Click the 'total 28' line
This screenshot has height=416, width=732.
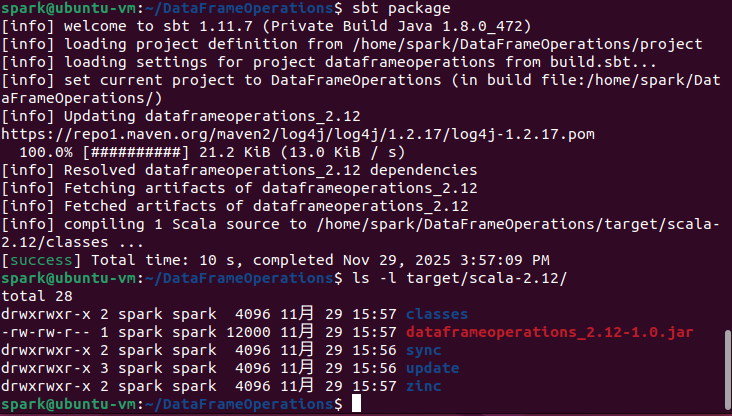(x=37, y=296)
